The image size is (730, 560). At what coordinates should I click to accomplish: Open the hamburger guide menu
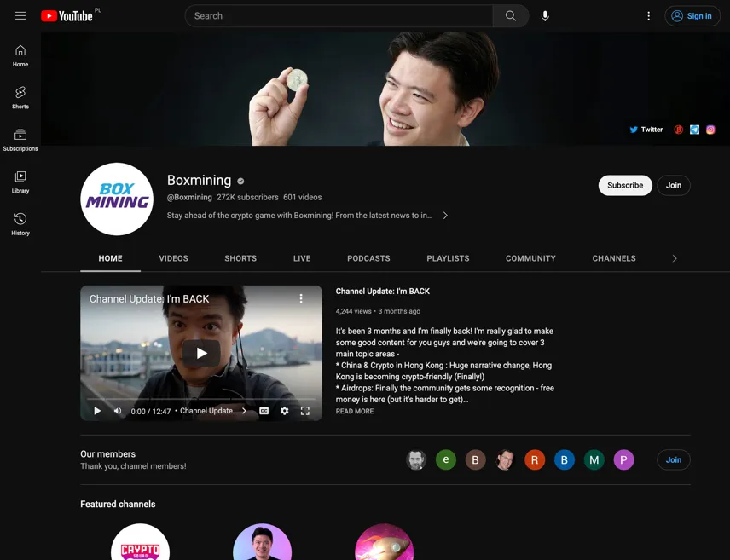(x=20, y=16)
